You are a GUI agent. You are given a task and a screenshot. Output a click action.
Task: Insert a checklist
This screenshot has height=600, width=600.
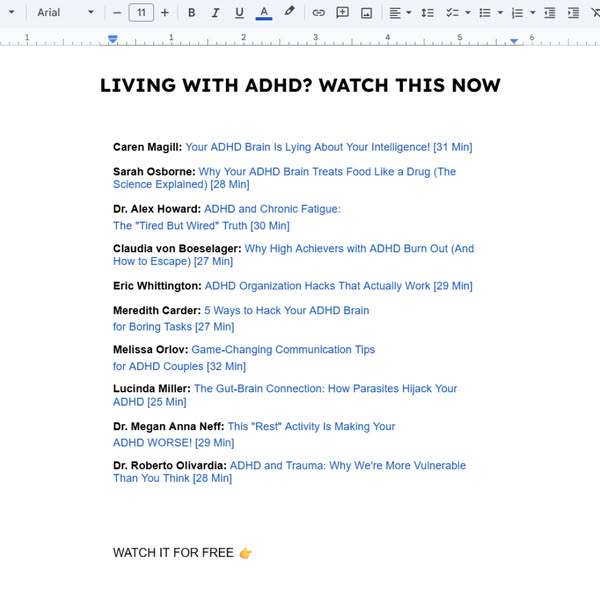pyautogui.click(x=452, y=13)
